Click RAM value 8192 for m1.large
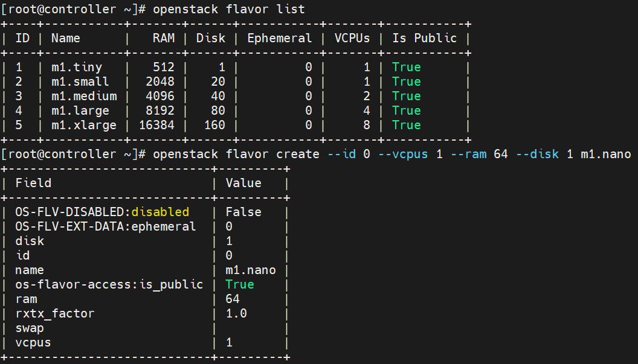Screen dimensions: 638x364 point(160,110)
